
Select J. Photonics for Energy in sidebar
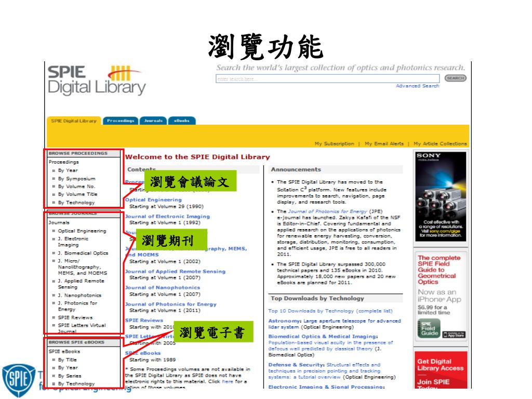78,306
